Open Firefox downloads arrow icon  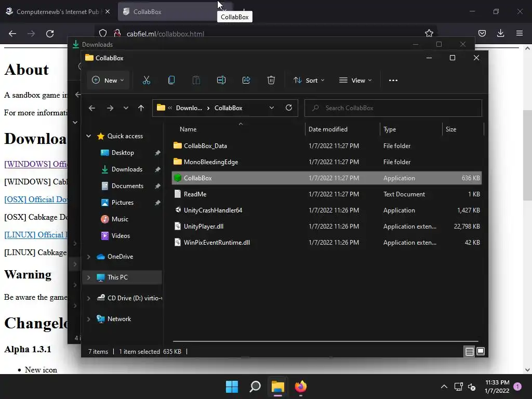[x=500, y=33]
